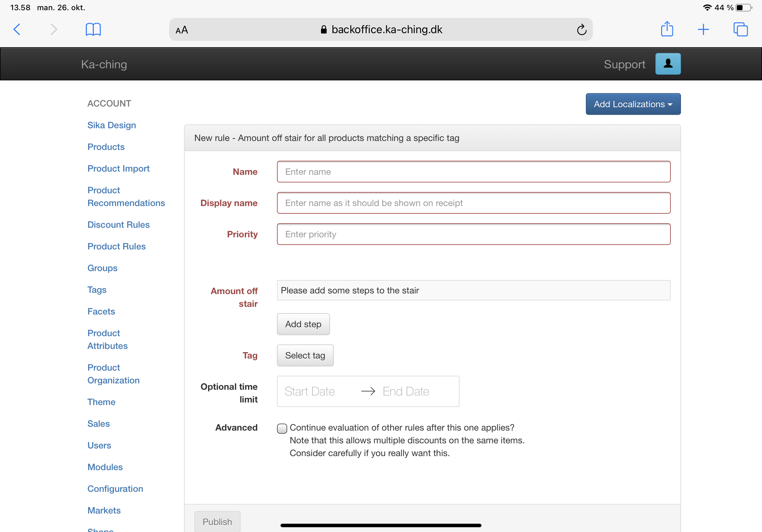Tap Safari back arrow
This screenshot has width=762, height=532.
click(x=17, y=30)
